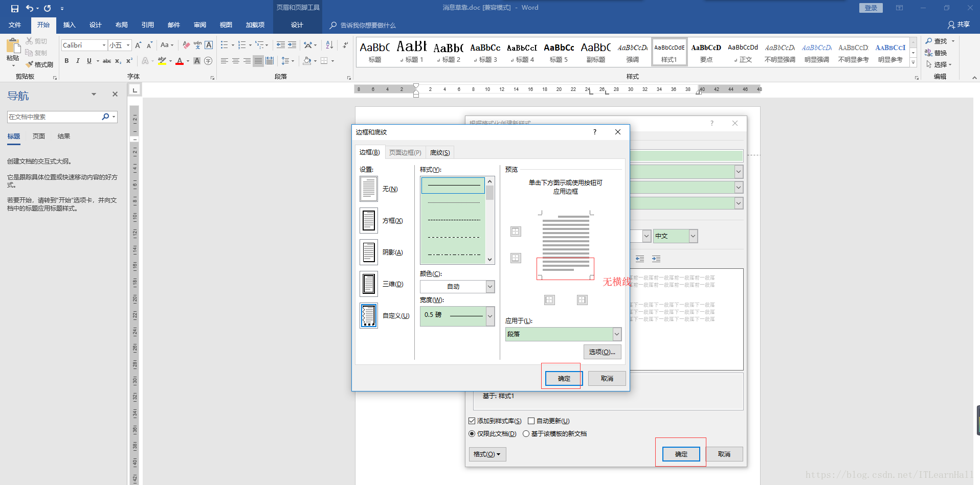Click the shrink font size icon
The image size is (980, 485).
point(149,45)
